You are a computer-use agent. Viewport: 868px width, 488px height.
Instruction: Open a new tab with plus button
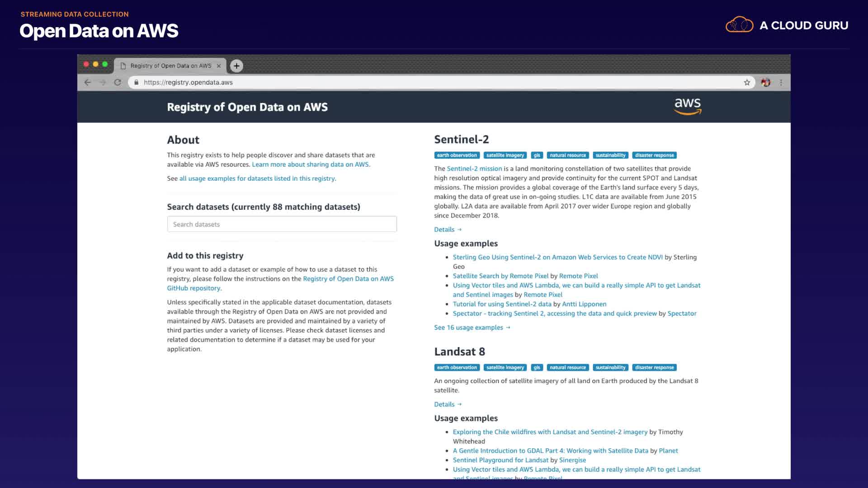pyautogui.click(x=236, y=66)
